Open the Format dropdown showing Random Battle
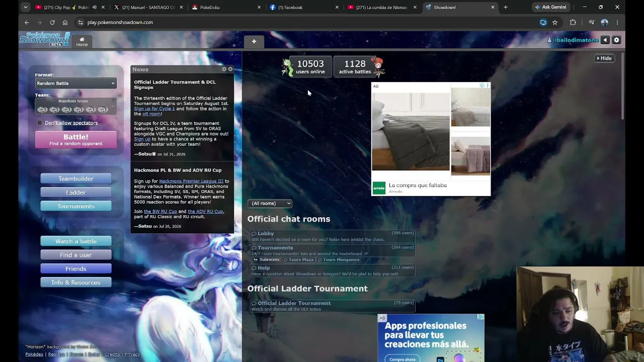Image resolution: width=644 pixels, height=362 pixels. click(76, 83)
